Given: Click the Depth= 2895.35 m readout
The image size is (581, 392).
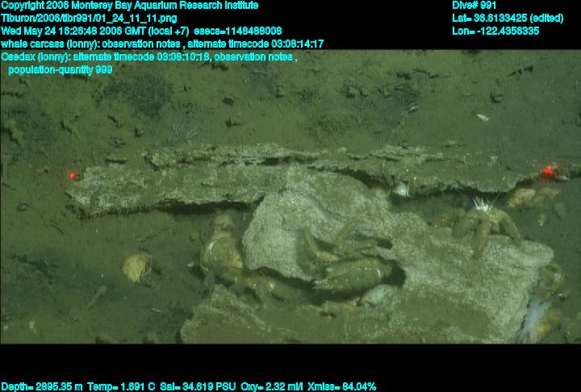Looking at the screenshot, I should coord(40,386).
